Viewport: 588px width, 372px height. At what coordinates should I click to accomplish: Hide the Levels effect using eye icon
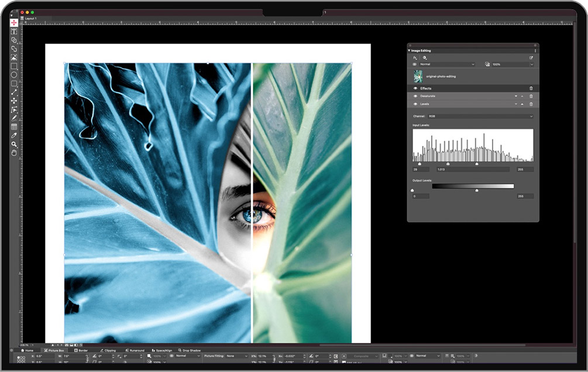pos(415,104)
